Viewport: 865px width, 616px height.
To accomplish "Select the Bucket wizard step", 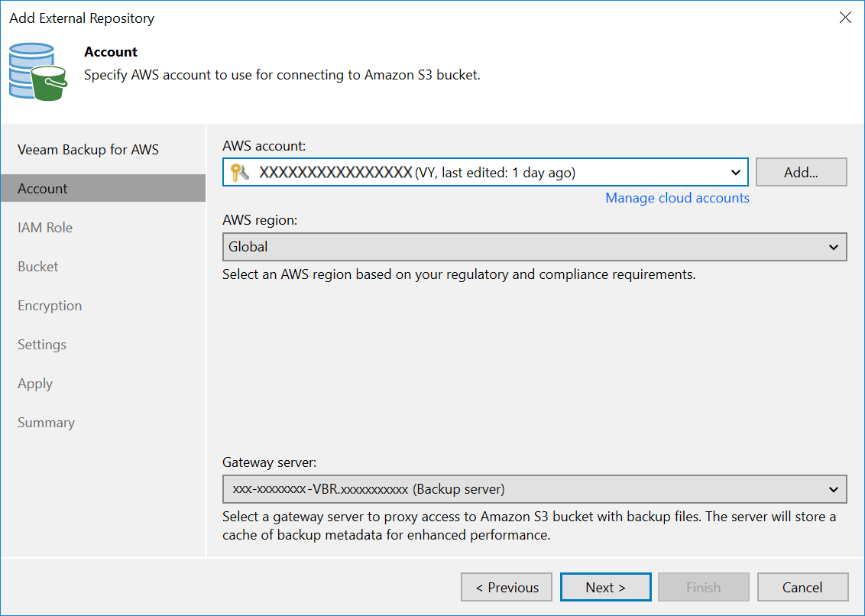I will (38, 267).
